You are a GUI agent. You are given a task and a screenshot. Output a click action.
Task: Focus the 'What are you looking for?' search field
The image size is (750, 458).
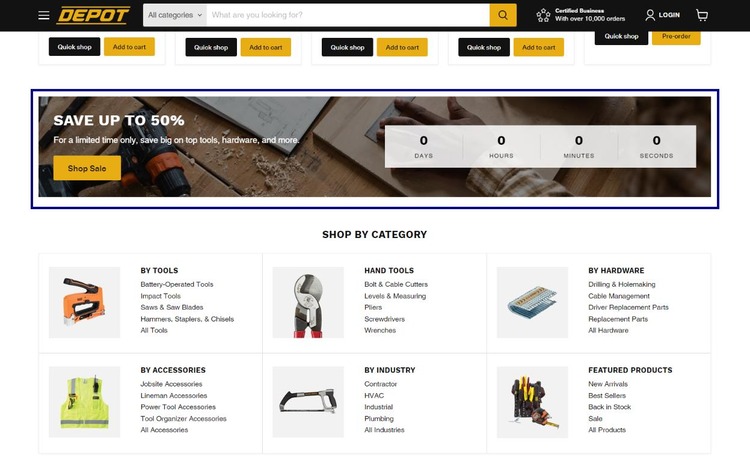tap(348, 15)
